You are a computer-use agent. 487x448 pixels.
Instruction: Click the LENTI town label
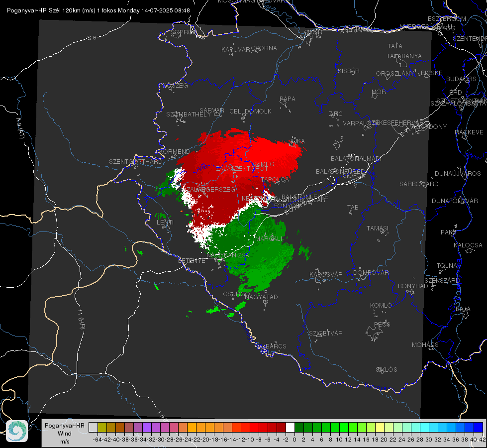pyautogui.click(x=165, y=223)
